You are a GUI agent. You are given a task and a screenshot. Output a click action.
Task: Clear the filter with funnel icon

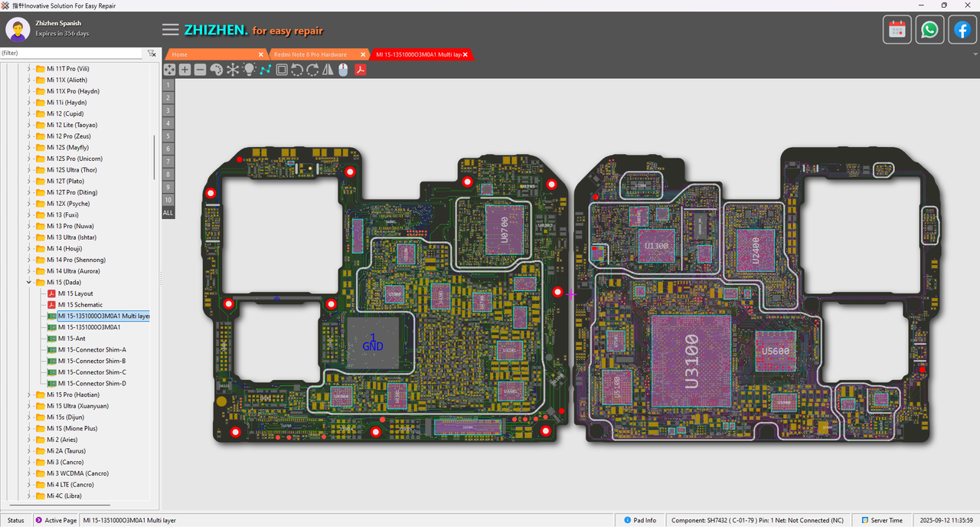click(x=152, y=54)
